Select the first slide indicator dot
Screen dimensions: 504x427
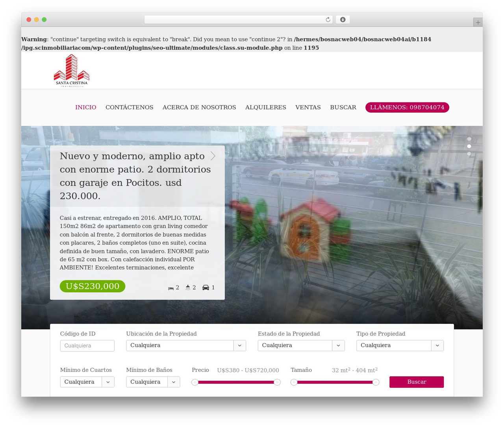point(469,139)
